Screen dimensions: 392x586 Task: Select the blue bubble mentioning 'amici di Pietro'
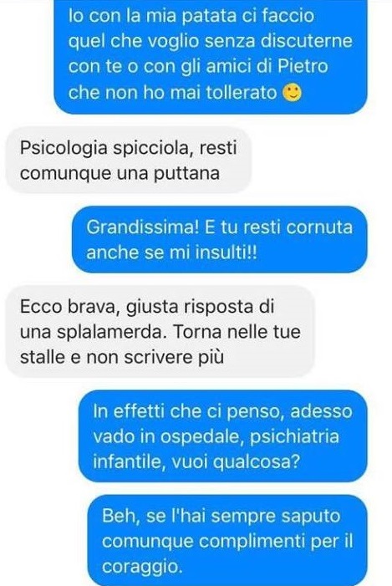[x=211, y=56]
